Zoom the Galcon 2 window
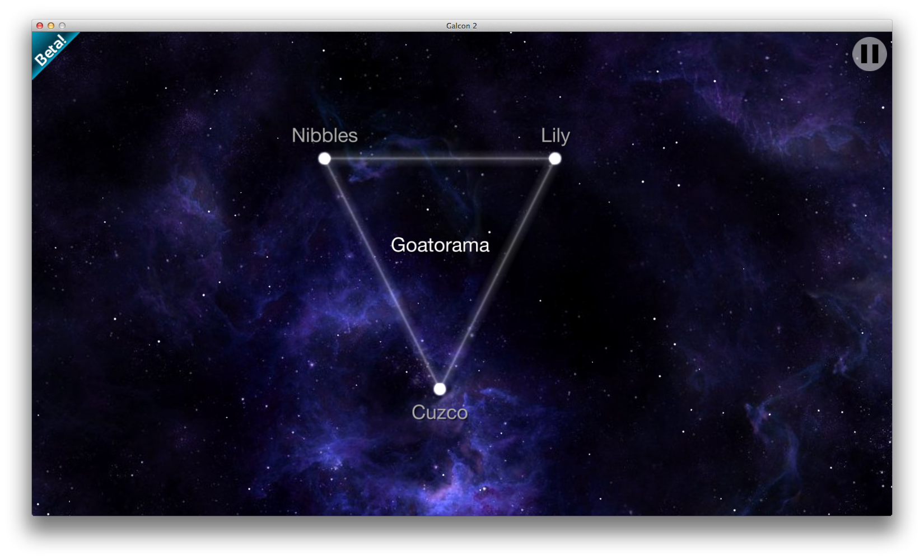Viewport: 924px width, 560px height. (x=62, y=26)
